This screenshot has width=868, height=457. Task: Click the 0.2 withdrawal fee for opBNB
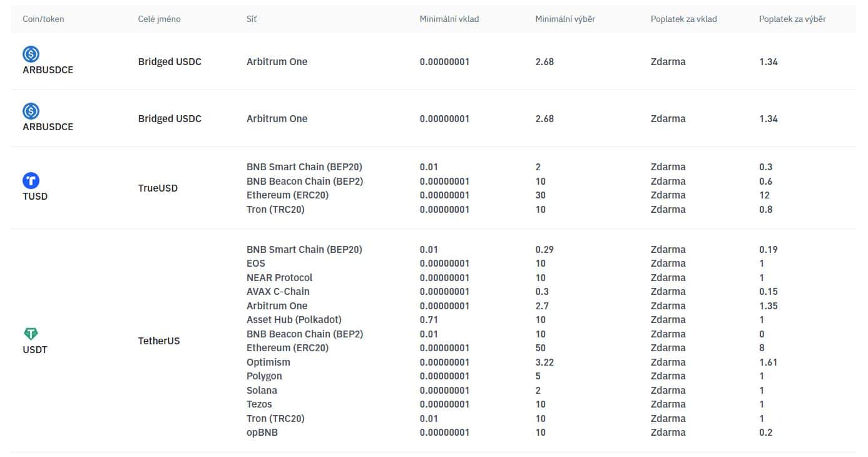tap(766, 433)
